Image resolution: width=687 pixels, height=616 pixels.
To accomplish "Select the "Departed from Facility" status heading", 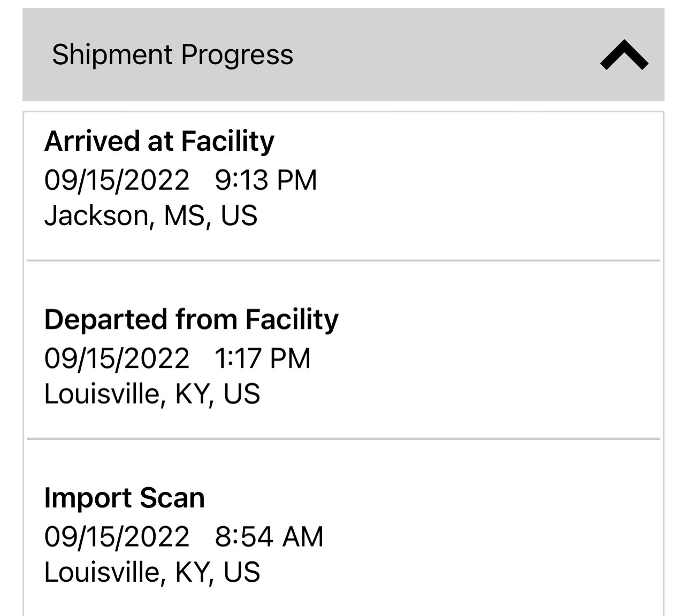I will click(191, 320).
